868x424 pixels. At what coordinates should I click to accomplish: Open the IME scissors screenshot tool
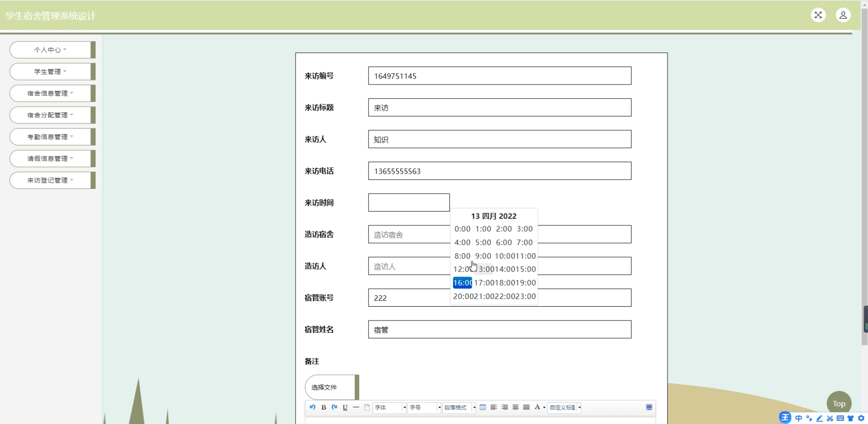[x=830, y=418]
